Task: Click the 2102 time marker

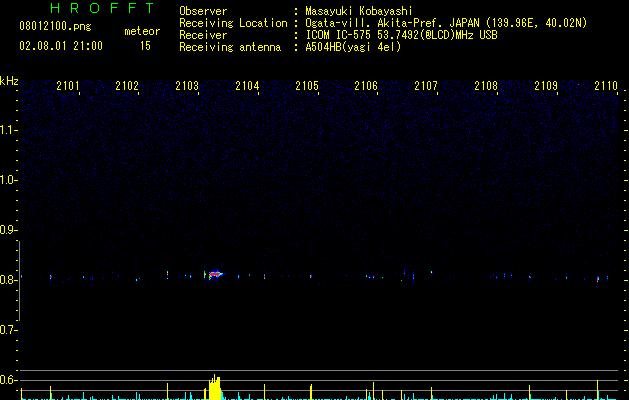Action: click(x=127, y=86)
